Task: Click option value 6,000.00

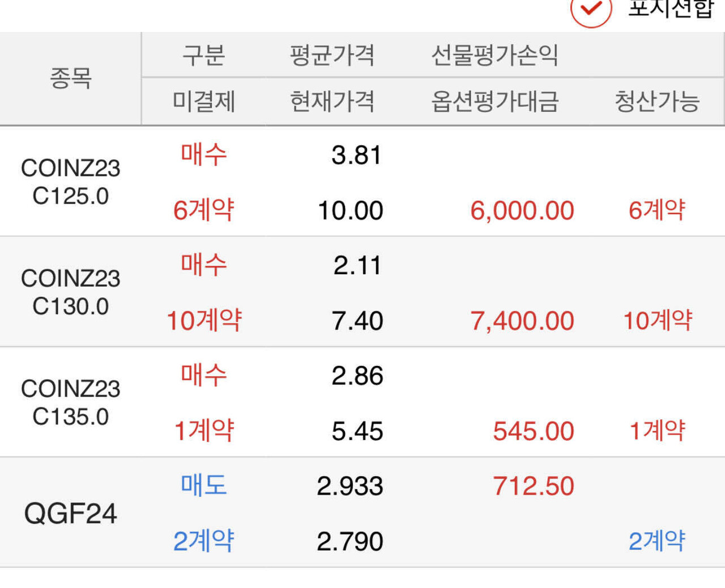Action: [522, 211]
